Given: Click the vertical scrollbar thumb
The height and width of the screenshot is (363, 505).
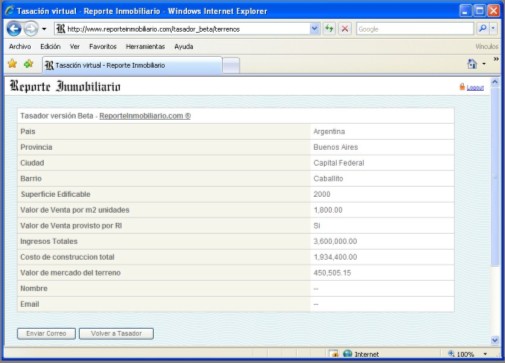Looking at the screenshot, I should (495, 177).
